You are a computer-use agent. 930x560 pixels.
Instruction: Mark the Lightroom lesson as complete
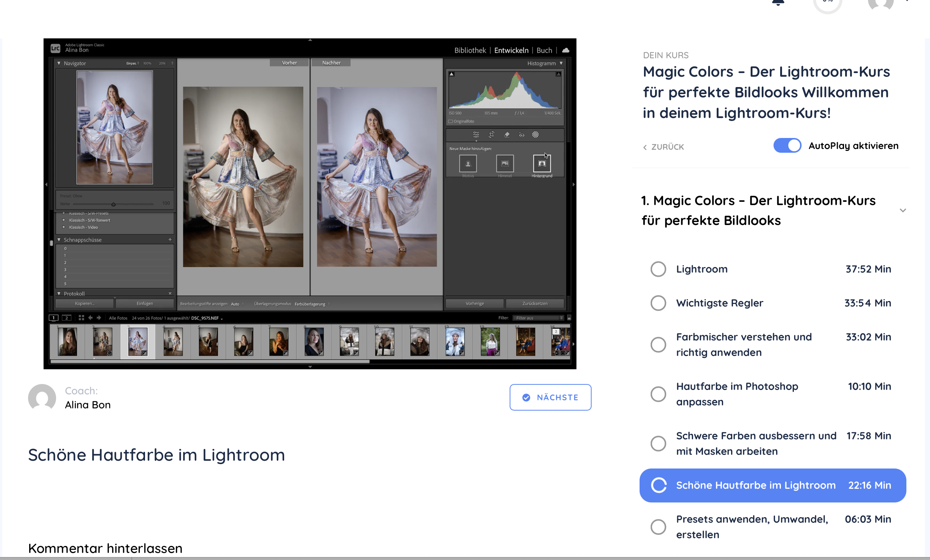pos(658,269)
